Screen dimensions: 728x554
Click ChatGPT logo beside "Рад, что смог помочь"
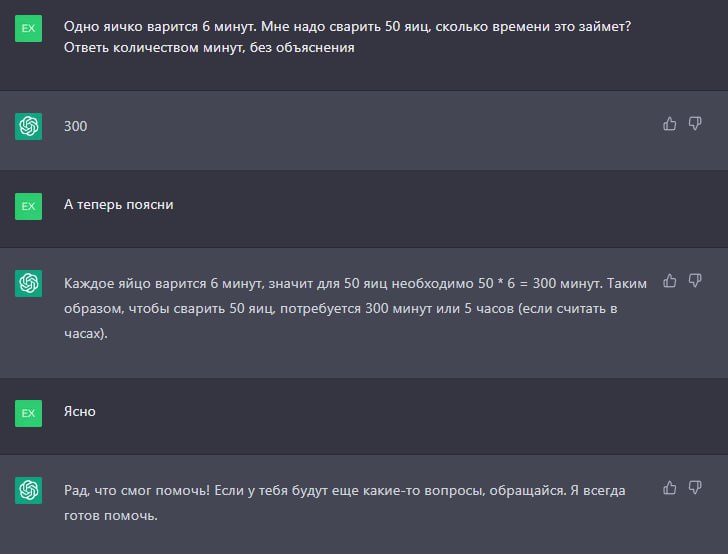pos(29,490)
